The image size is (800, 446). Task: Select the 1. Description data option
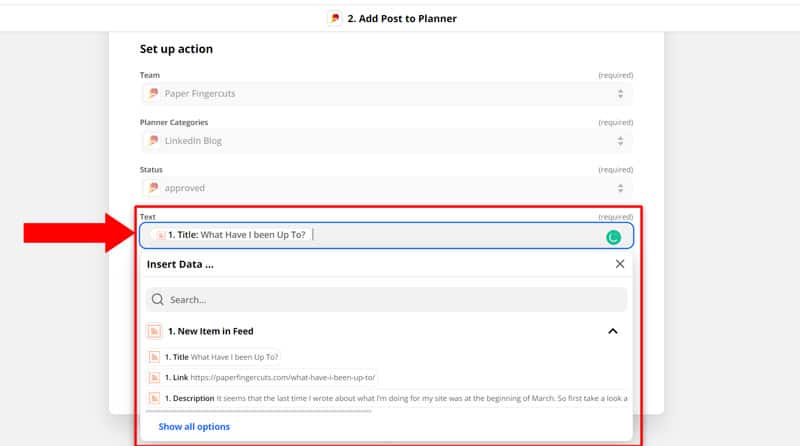[388, 398]
